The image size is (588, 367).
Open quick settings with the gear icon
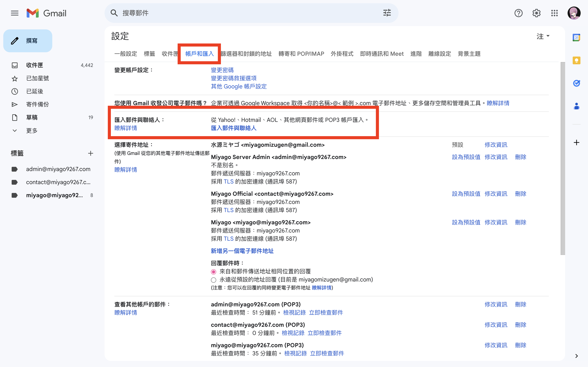coord(537,13)
